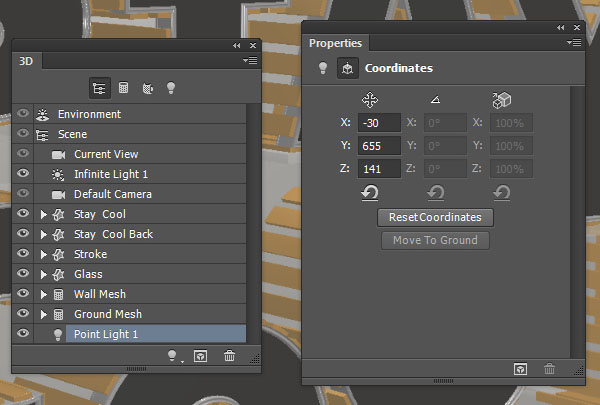Image resolution: width=600 pixels, height=405 pixels.
Task: Open the 3D panel tab
Action: coord(27,60)
